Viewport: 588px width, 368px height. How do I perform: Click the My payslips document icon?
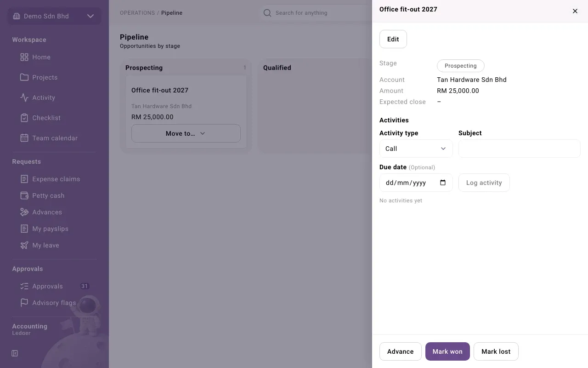click(x=24, y=229)
